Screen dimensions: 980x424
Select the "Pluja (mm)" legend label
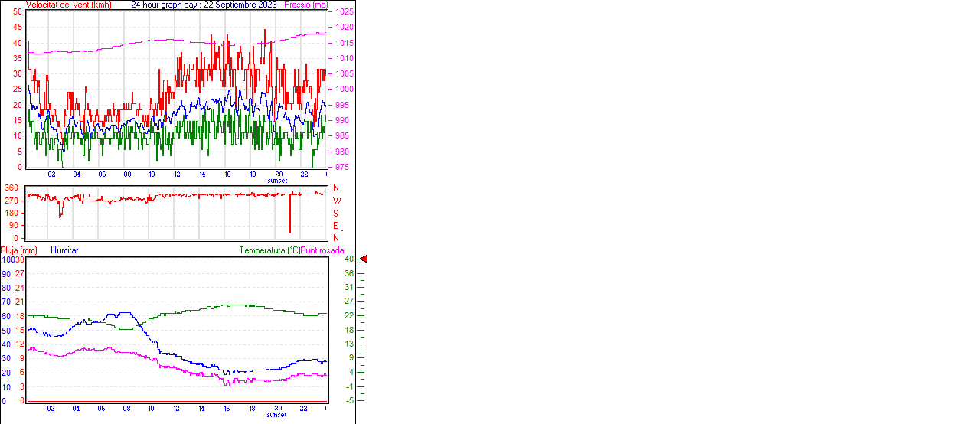pyautogui.click(x=18, y=250)
